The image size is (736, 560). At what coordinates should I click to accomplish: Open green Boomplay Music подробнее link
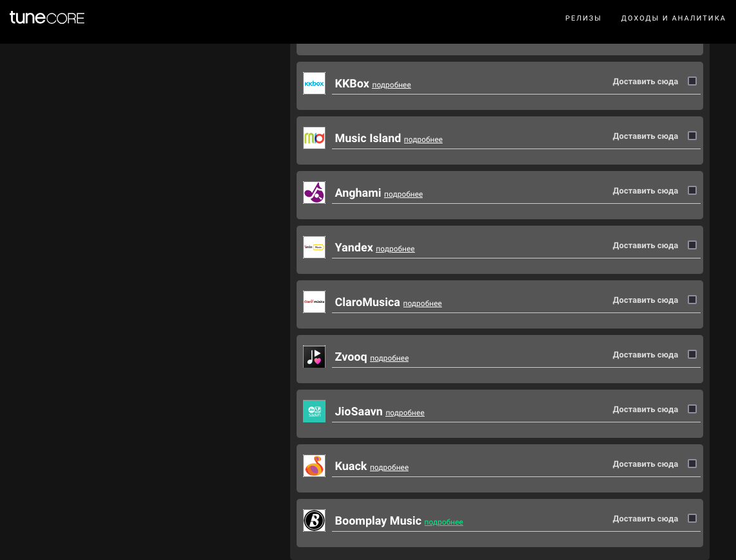click(x=443, y=522)
